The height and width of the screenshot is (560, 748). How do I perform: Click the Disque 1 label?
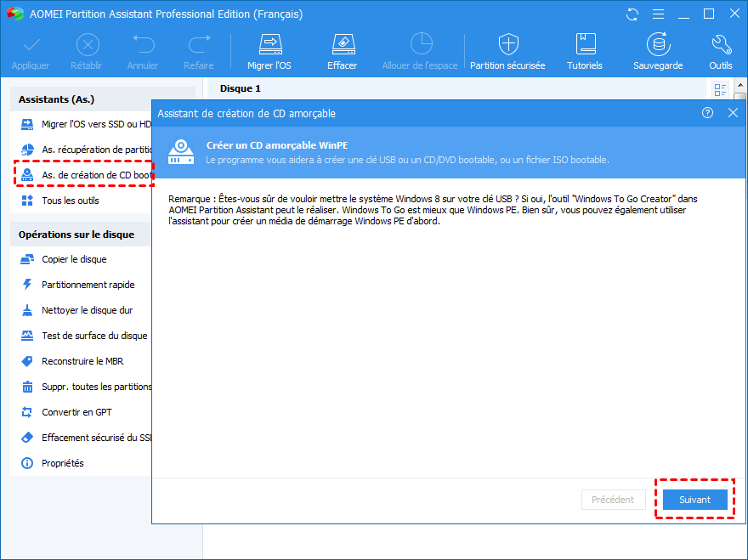click(x=240, y=88)
